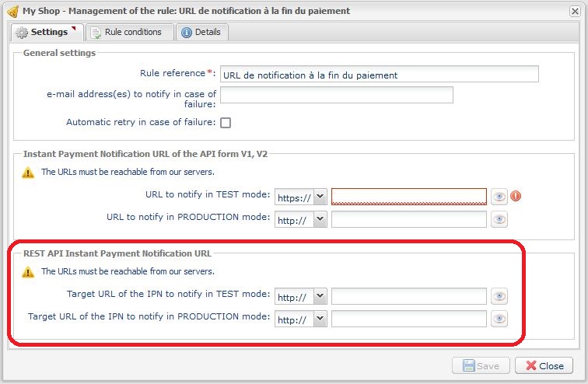Screen dimensions: 588x384
Task: Click warning triangle in REST API section
Action: pyautogui.click(x=28, y=272)
